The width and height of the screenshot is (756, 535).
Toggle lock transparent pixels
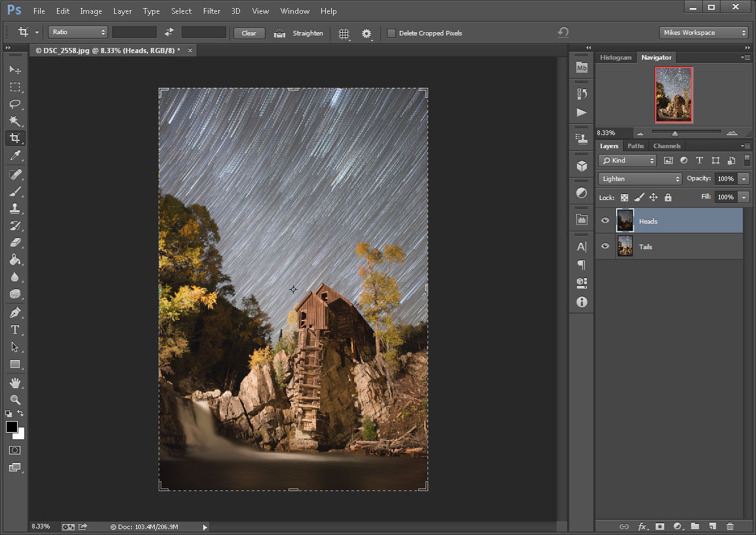coord(624,197)
